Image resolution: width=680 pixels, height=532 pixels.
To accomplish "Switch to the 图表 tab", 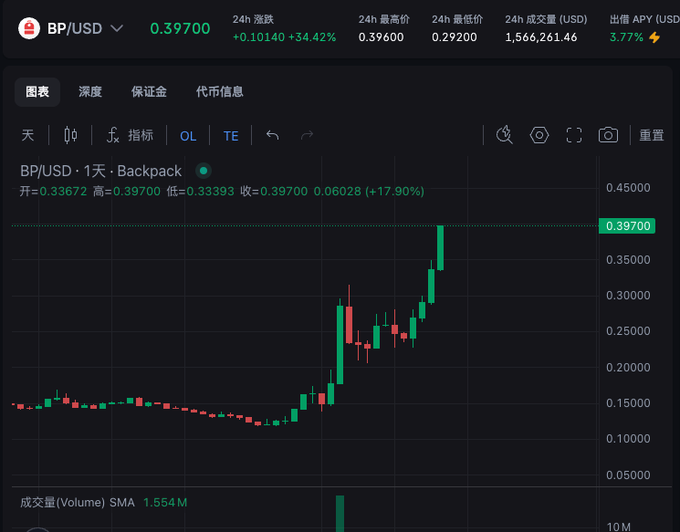I will click(x=37, y=92).
